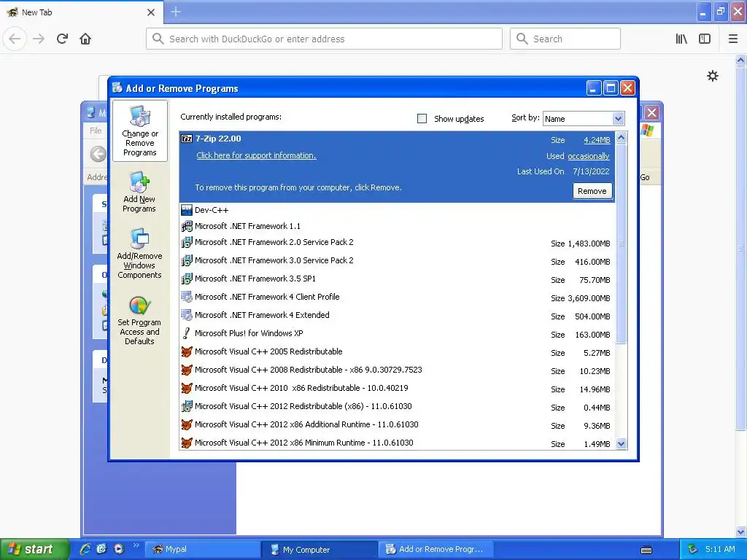747x560 pixels.
Task: Click the program list scrollbar up arrow
Action: pyautogui.click(x=621, y=138)
